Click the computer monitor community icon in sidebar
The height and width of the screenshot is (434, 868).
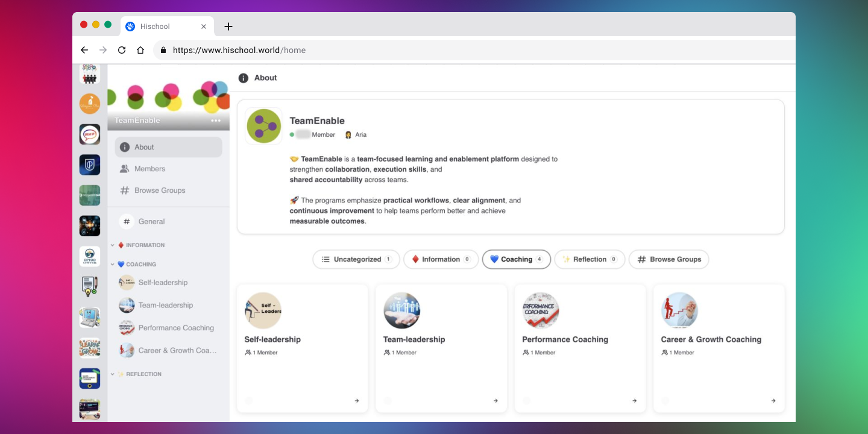point(90,317)
